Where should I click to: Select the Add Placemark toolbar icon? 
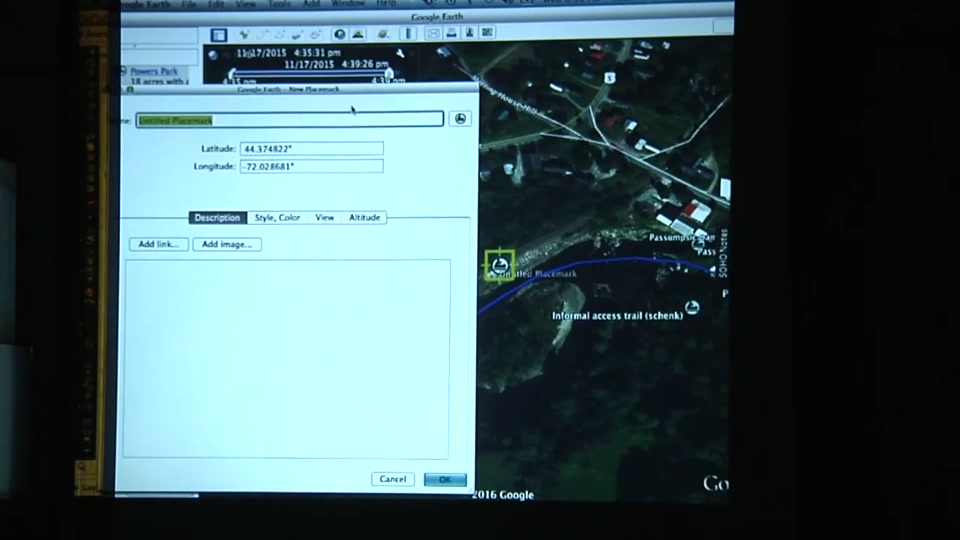(x=244, y=34)
